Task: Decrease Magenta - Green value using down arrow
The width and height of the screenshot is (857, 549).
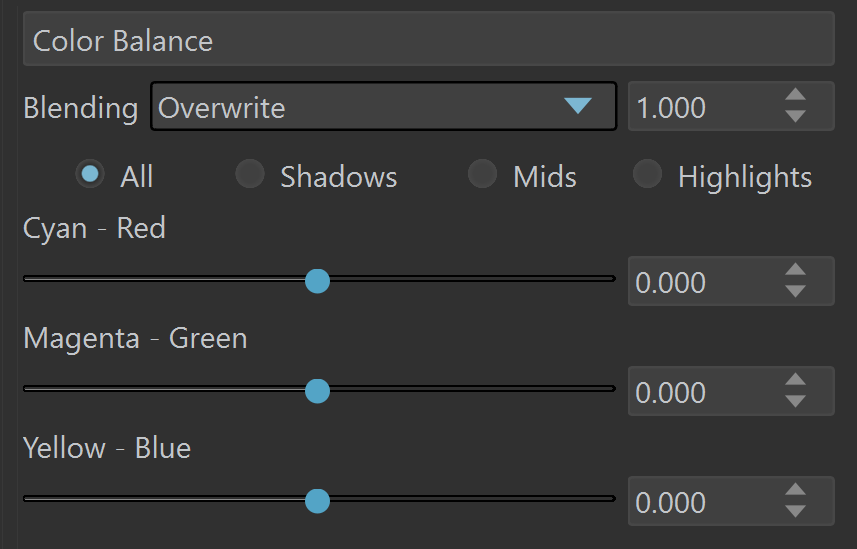Action: [x=795, y=401]
